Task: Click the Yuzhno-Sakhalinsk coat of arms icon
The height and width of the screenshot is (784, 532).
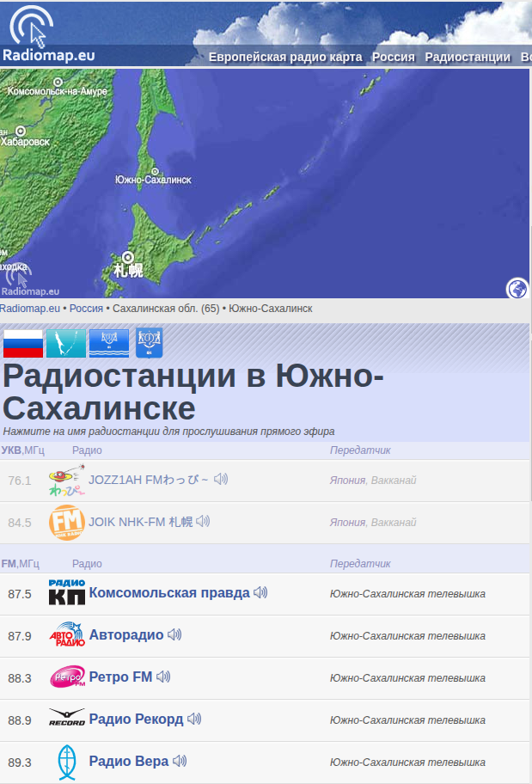Action: [149, 343]
